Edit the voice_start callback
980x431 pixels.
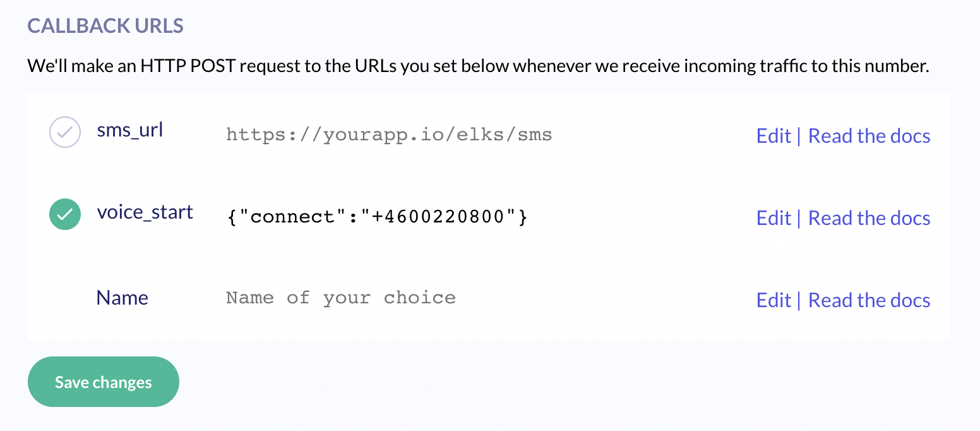[x=774, y=217]
